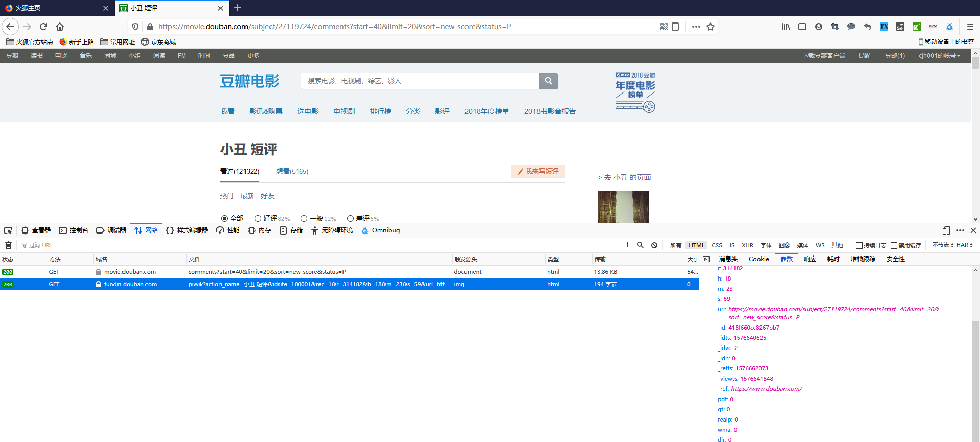Image resolution: width=980 pixels, height=442 pixels.
Task: Bookmark this page with the star icon
Action: [710, 27]
